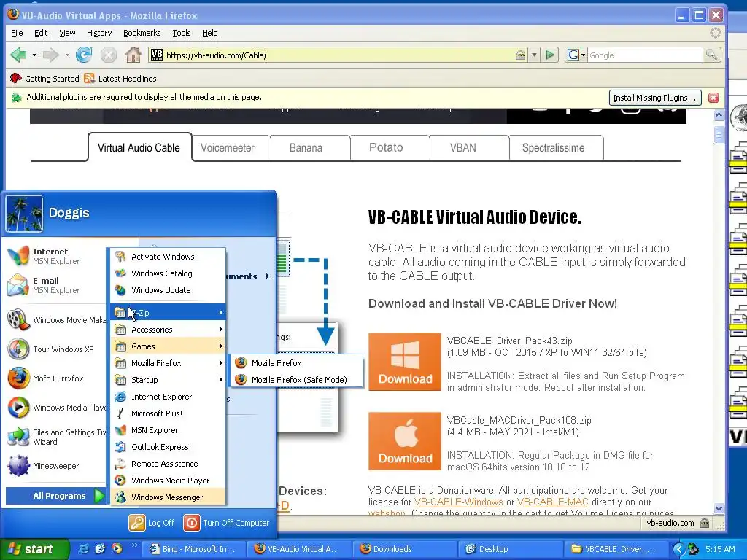Expand the Mozilla Firefox program folder

click(168, 363)
